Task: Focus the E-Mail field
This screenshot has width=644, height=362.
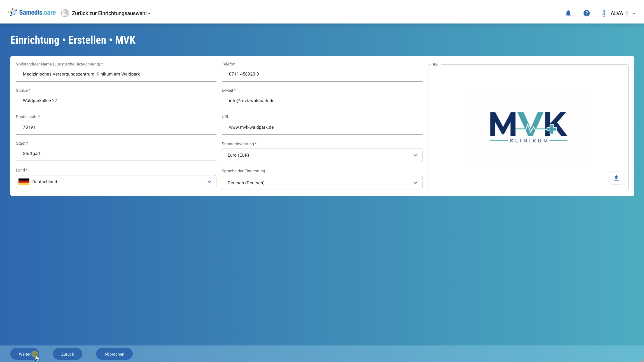Action: (x=322, y=101)
